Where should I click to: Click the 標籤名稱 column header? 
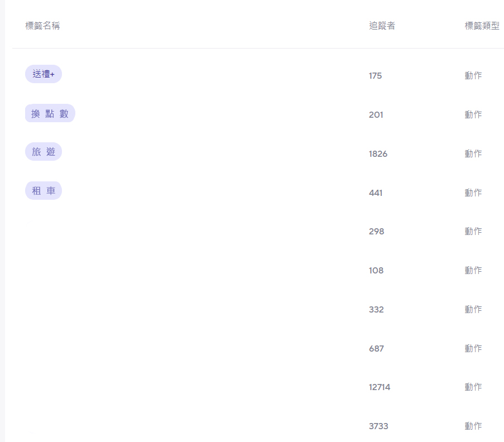[42, 26]
